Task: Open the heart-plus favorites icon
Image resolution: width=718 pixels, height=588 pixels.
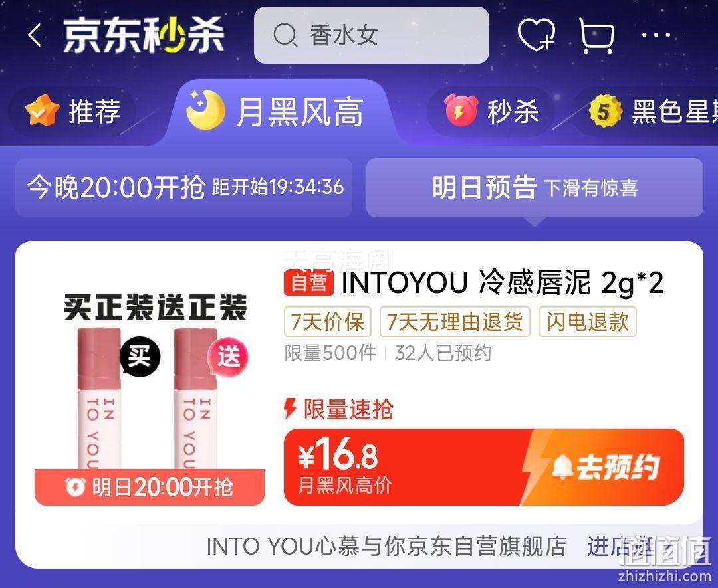Action: [537, 35]
